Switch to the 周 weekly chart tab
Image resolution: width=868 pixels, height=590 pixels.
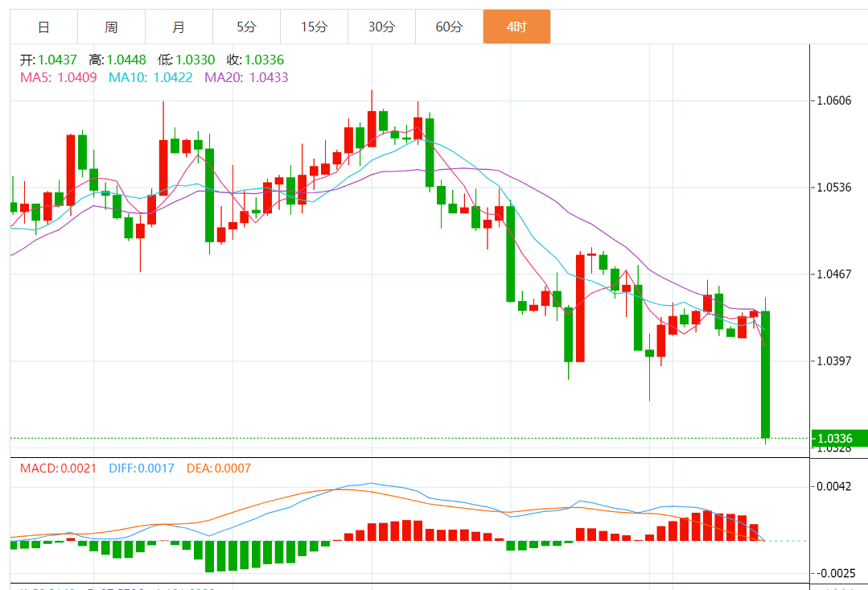tap(111, 27)
